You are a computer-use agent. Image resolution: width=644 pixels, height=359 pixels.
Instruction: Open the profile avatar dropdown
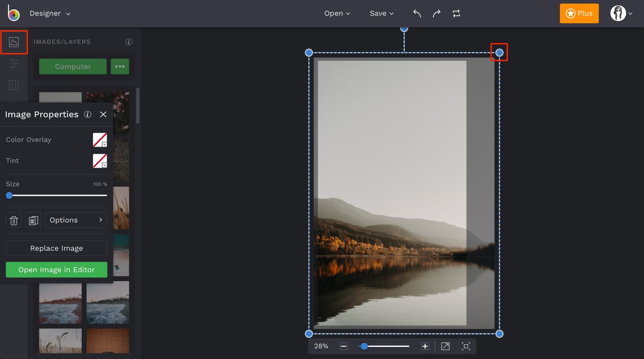point(621,13)
